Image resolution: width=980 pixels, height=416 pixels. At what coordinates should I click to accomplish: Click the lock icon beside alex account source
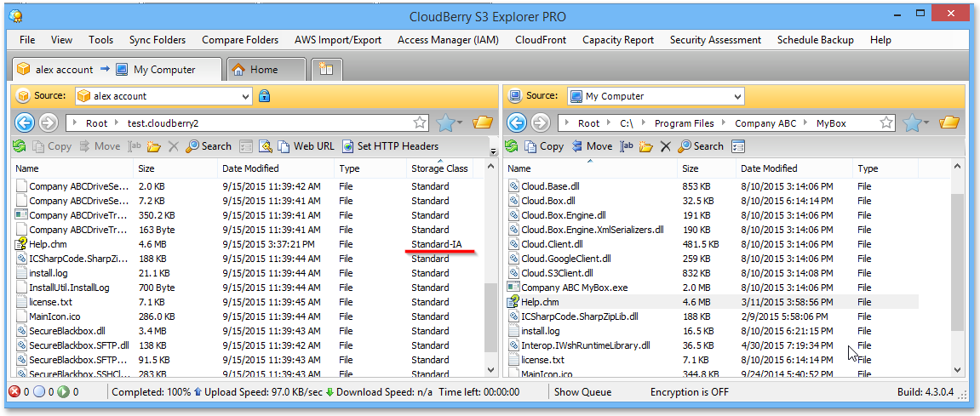click(x=265, y=96)
